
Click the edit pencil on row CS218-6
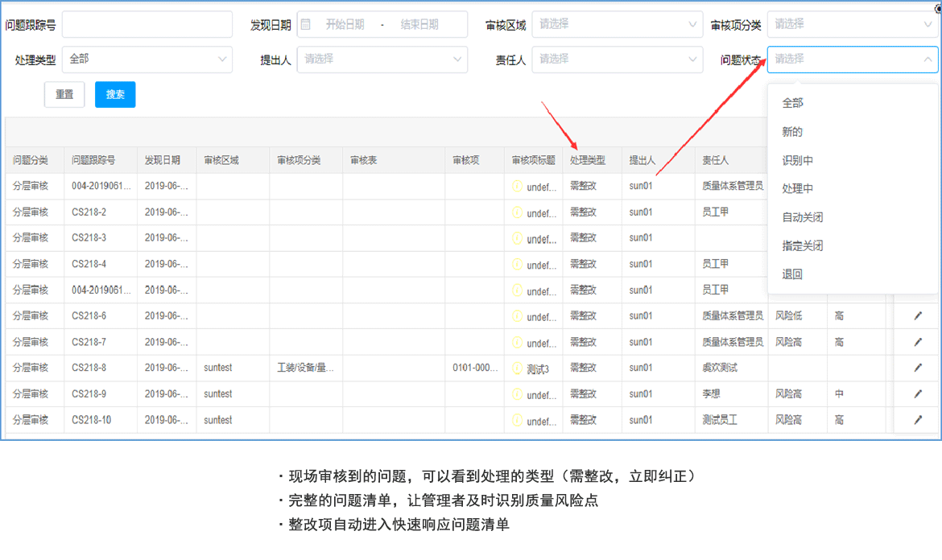click(919, 315)
